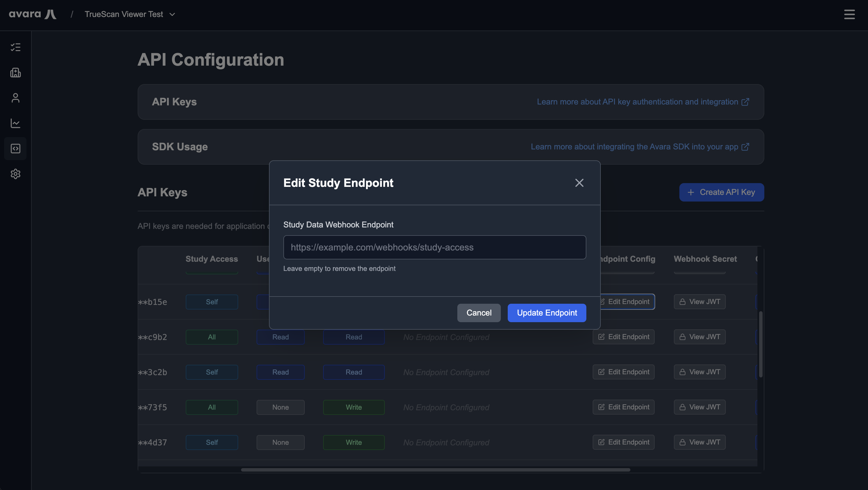868x490 pixels.
Task: Click the vertical scrollbar on the keys table
Action: click(761, 343)
